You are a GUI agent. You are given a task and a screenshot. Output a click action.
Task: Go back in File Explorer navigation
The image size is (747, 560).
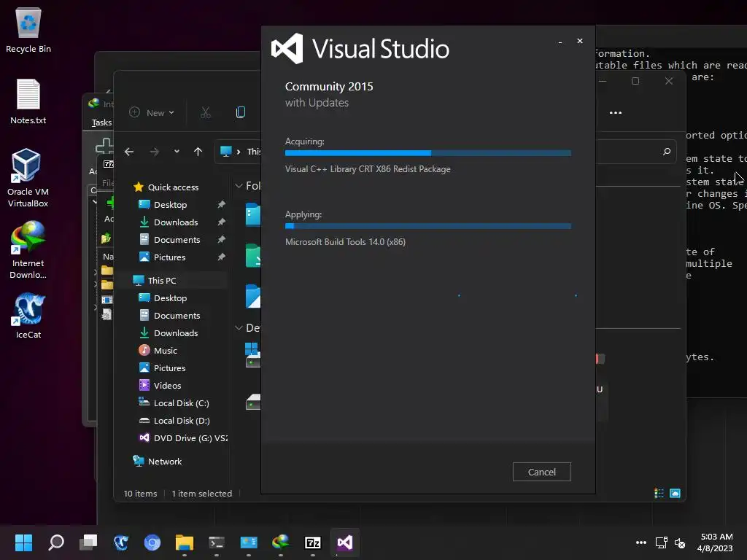[x=129, y=152]
